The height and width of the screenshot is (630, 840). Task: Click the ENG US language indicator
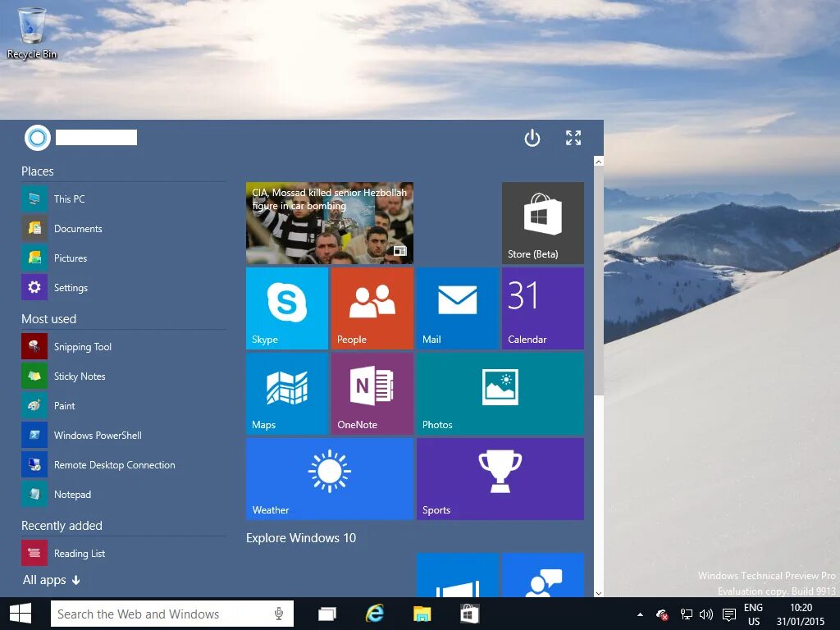[753, 614]
